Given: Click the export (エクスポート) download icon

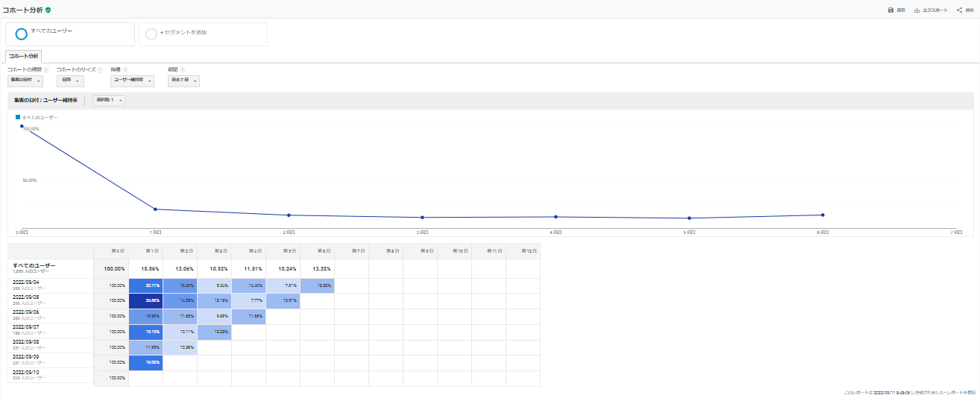Looking at the screenshot, I should click(x=917, y=10).
